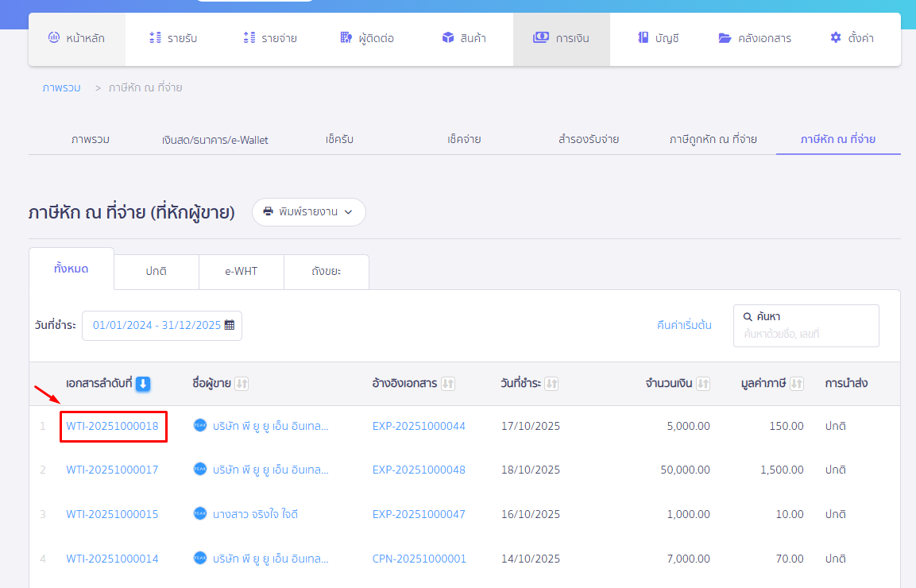This screenshot has width=916, height=588.
Task: Switch to the e-WHT tab
Action: (x=241, y=271)
